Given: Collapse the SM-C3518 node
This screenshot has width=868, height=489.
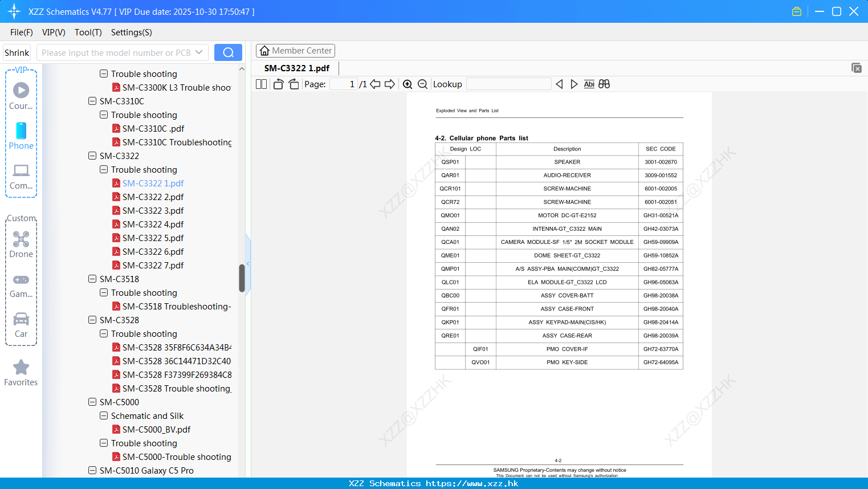Looking at the screenshot, I should coord(92,279).
